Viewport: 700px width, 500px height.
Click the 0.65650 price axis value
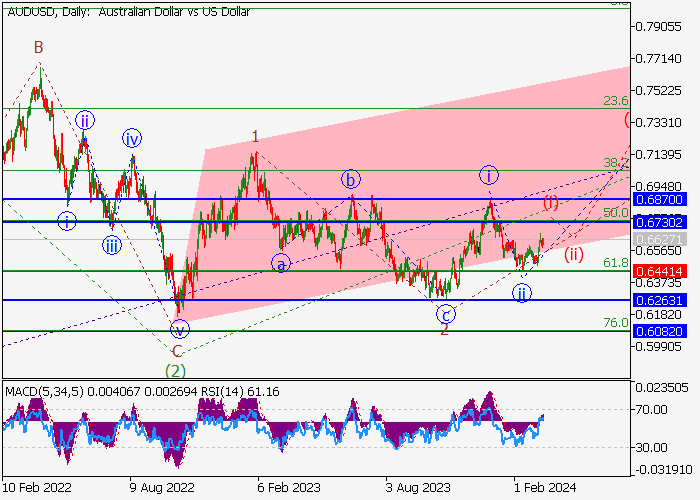(658, 250)
